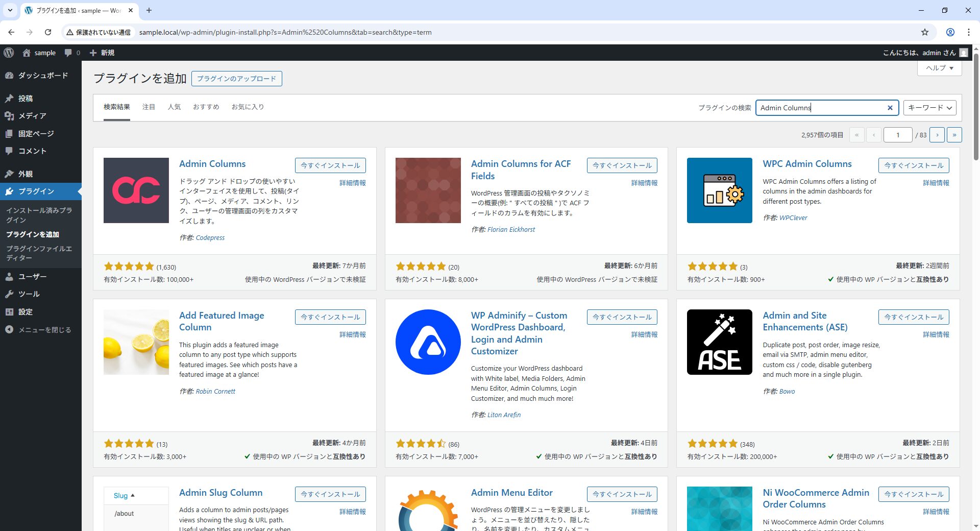Click the 投稿 pushpin icon in sidebar
The height and width of the screenshot is (531, 980).
click(9, 99)
